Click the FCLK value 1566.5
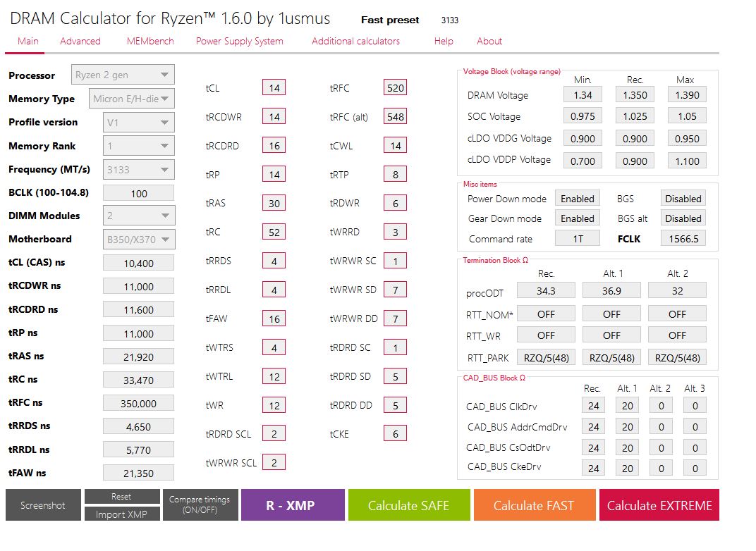This screenshot has width=756, height=551. pos(683,239)
